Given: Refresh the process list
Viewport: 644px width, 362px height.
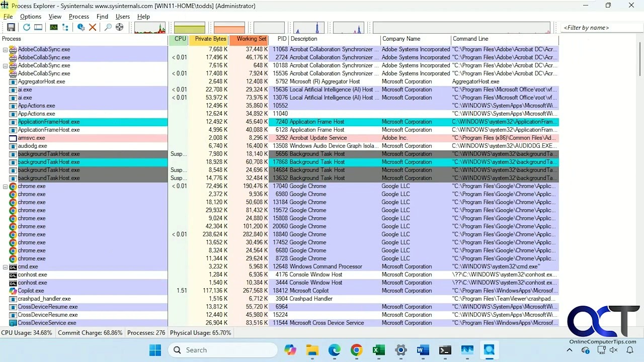Looking at the screenshot, I should 26,27.
